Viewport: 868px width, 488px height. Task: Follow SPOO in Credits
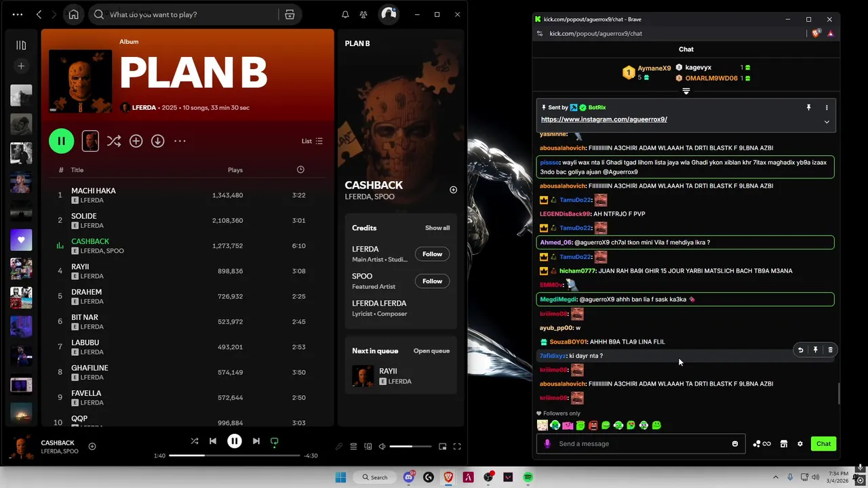pyautogui.click(x=432, y=281)
